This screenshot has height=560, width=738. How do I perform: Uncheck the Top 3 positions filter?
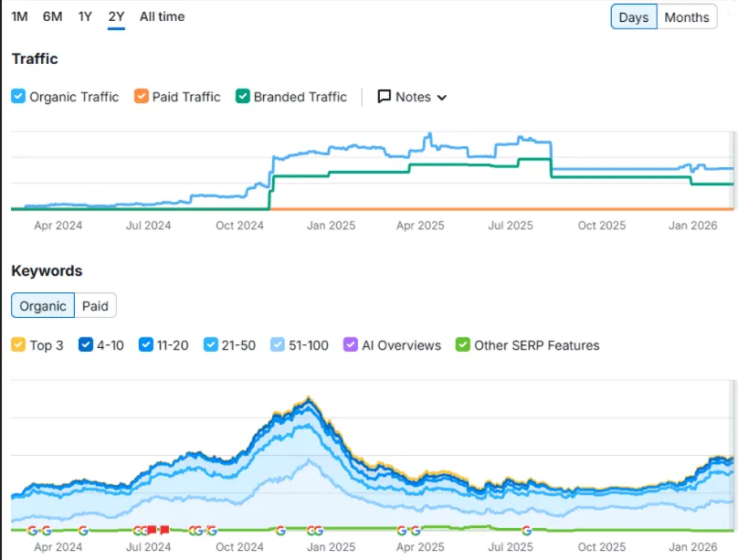pos(19,345)
